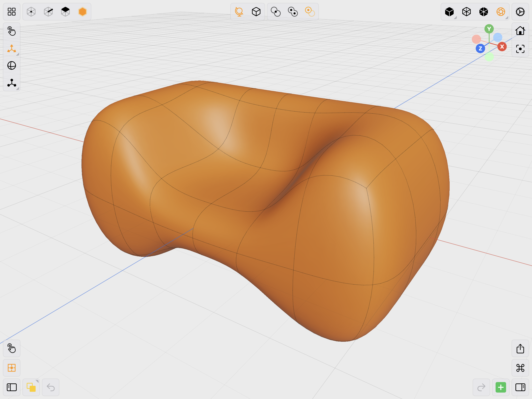Screen dimensions: 532x399
Task: Click the red X axis on gizmo
Action: [x=502, y=46]
